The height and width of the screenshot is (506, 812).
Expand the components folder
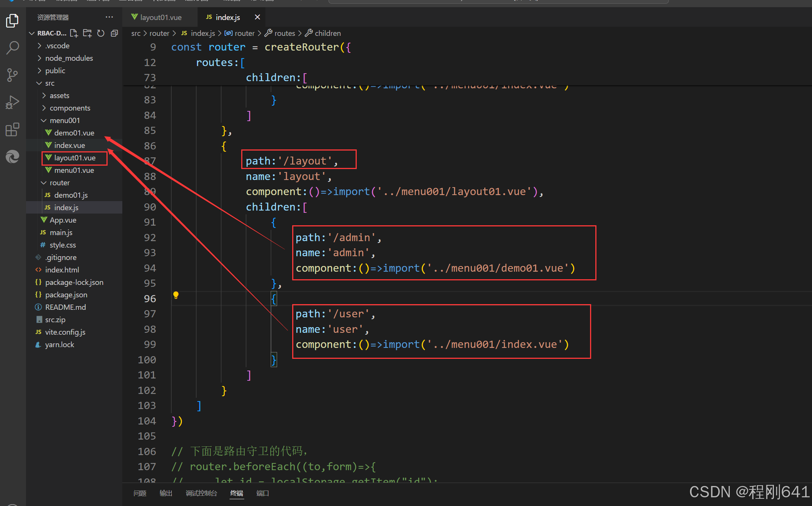click(70, 108)
